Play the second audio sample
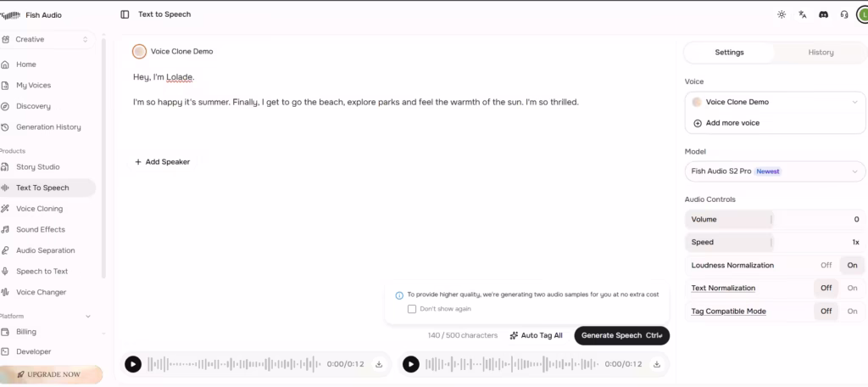Screen dimensions: 868x387 click(411, 364)
